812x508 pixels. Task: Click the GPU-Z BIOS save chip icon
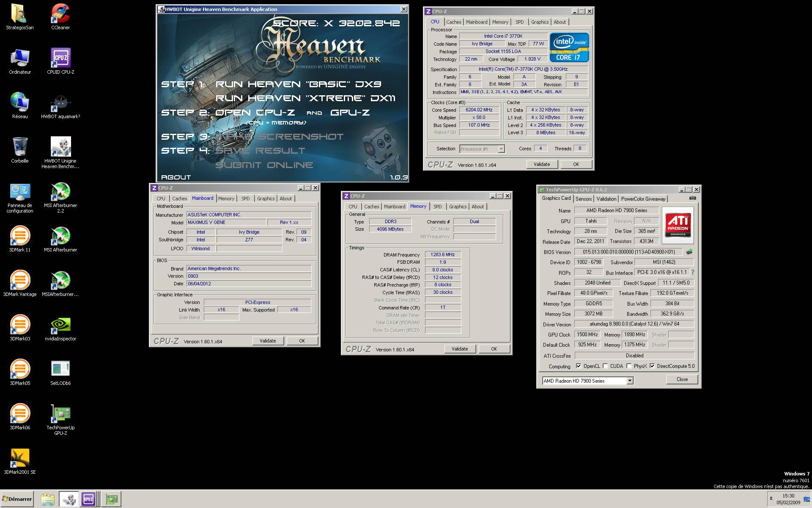689,252
